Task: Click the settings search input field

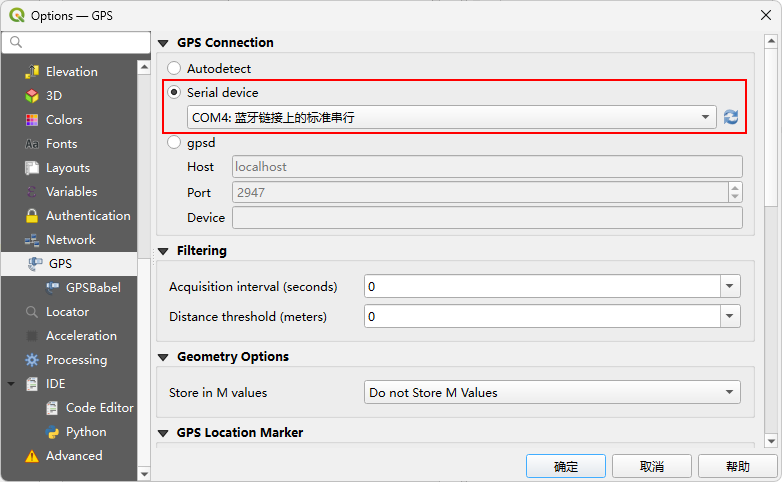Action: [76, 42]
